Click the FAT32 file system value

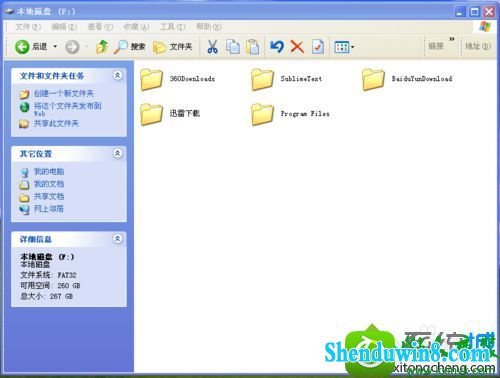(x=67, y=275)
